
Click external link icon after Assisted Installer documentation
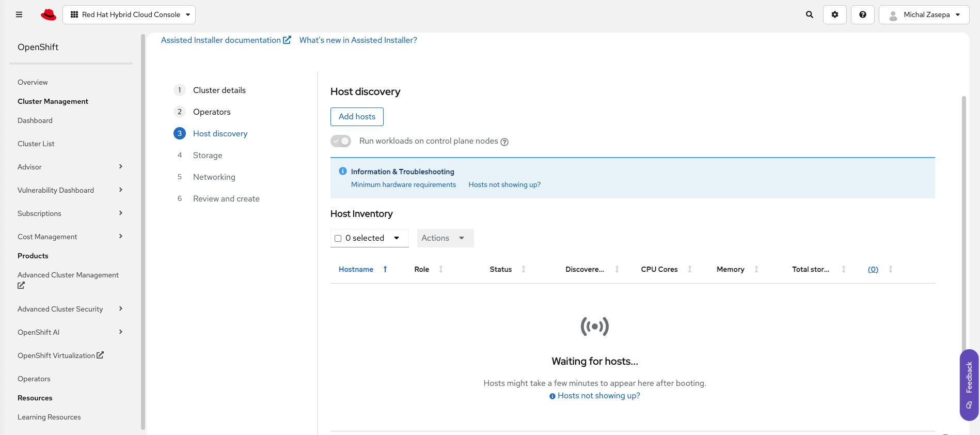(287, 40)
